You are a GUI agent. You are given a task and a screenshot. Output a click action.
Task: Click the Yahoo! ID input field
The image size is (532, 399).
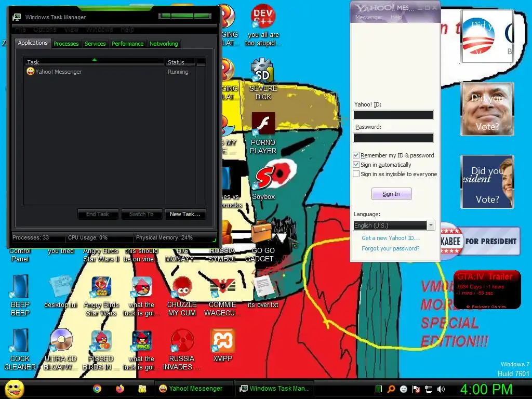393,115
